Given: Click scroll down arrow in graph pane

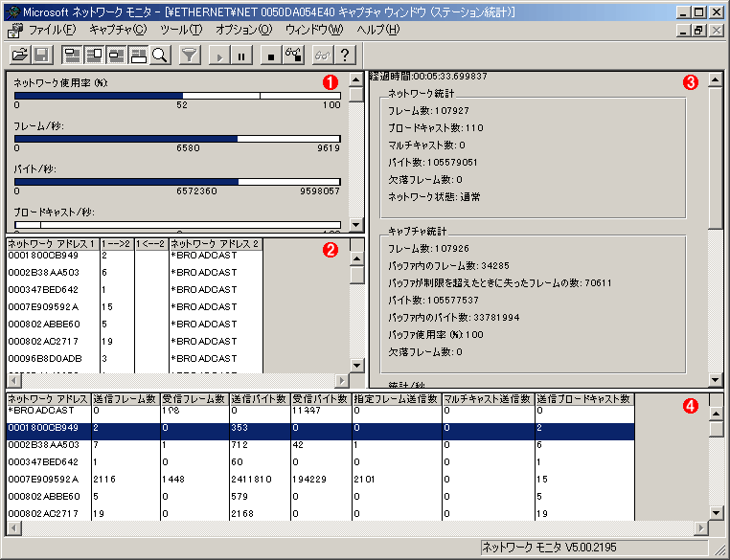Looking at the screenshot, I should pos(356,225).
